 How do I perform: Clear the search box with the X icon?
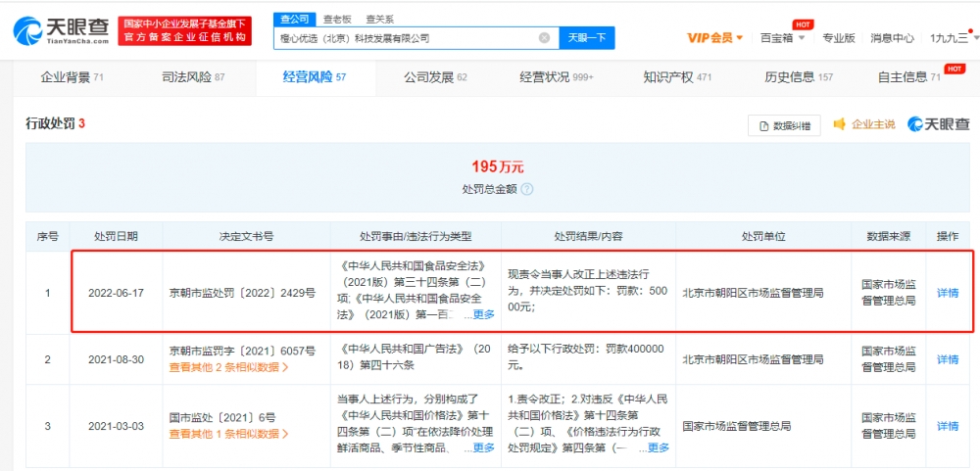coord(544,38)
